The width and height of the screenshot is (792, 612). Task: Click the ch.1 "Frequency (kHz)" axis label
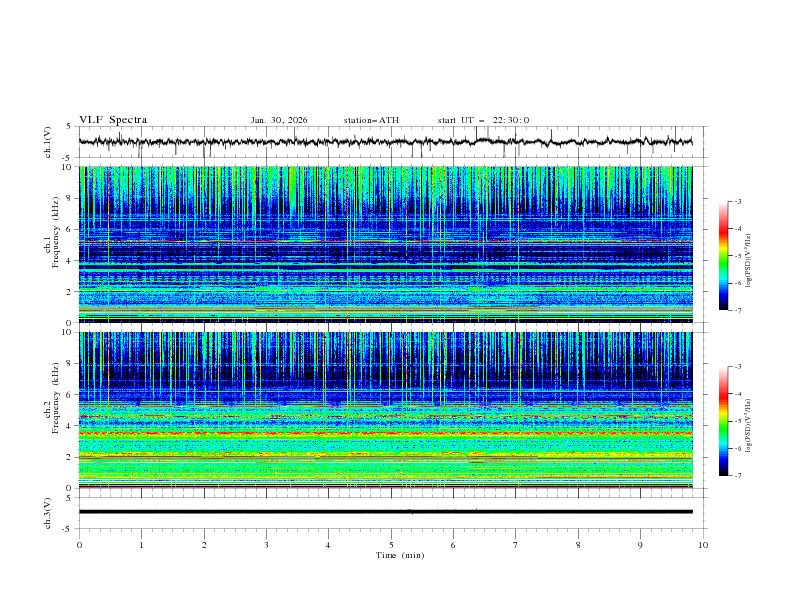[56, 230]
